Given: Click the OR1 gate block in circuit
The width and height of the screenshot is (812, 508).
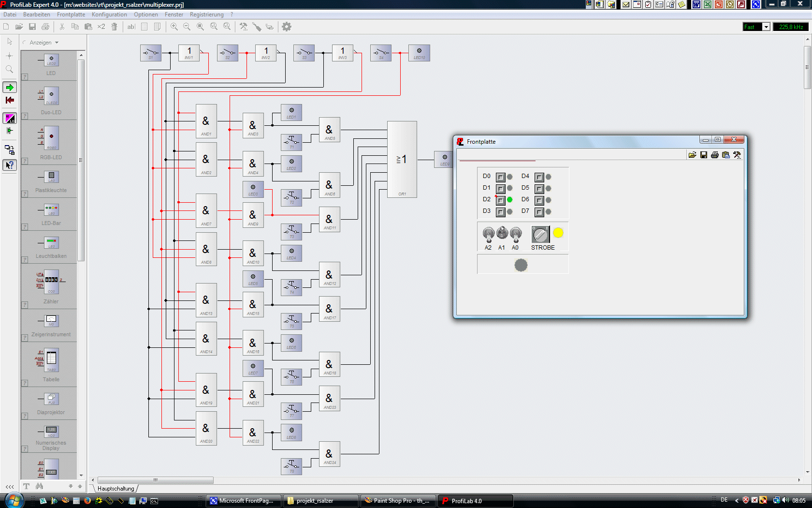Looking at the screenshot, I should coord(402,159).
